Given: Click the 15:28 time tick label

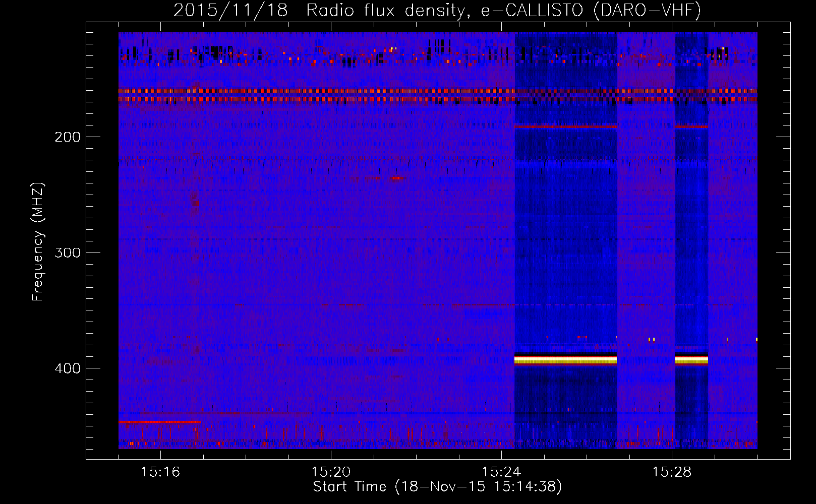Looking at the screenshot, I should click(672, 472).
